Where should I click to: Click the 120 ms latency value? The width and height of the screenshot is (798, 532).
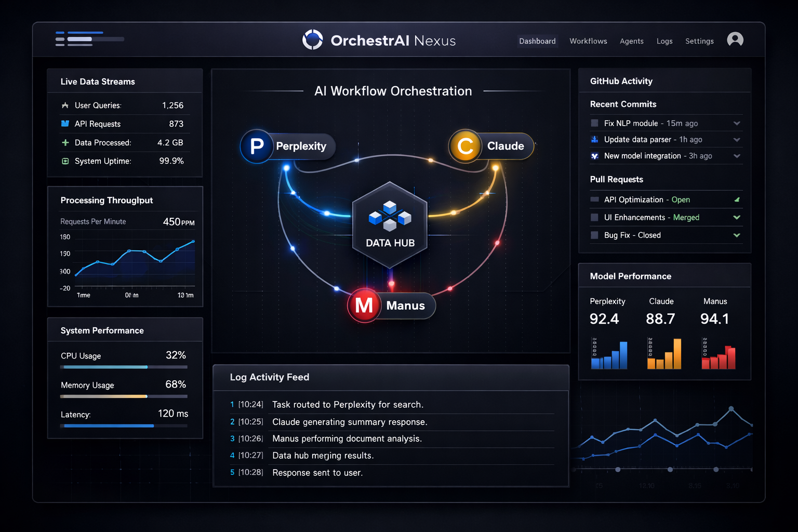click(173, 414)
